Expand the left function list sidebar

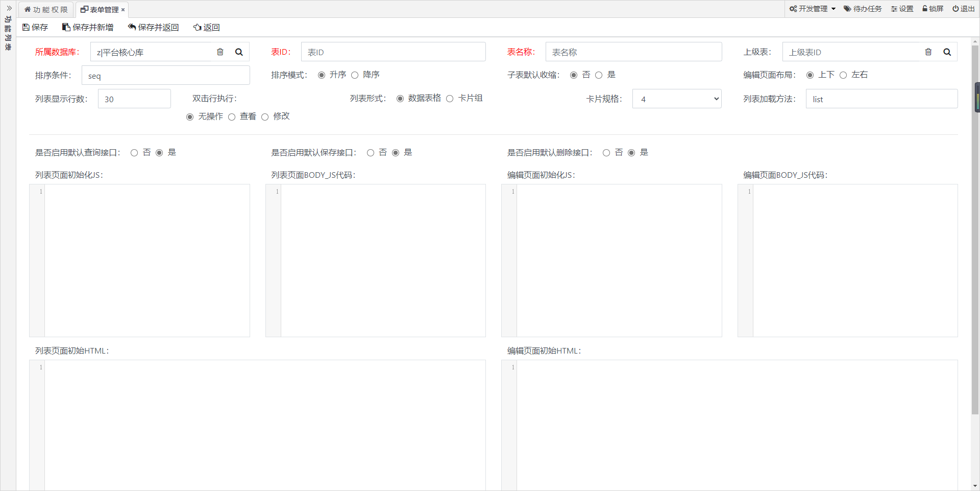point(9,8)
